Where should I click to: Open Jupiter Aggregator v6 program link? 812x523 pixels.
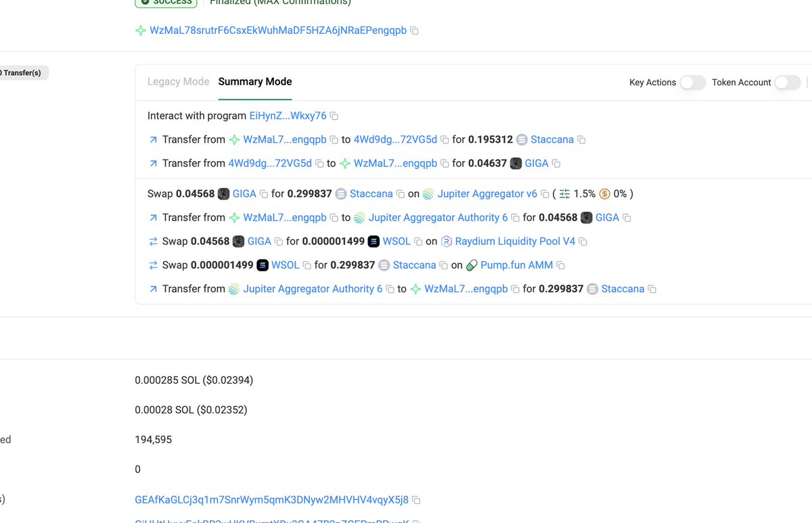point(487,194)
